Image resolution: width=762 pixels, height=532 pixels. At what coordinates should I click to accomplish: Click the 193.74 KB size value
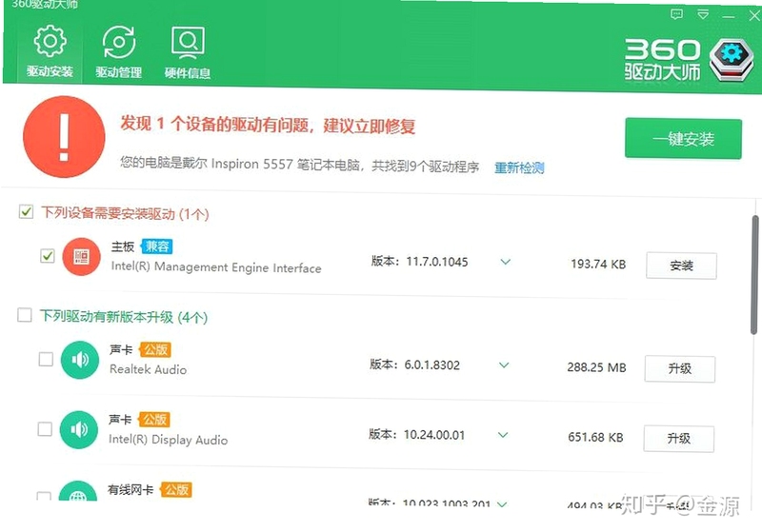point(598,264)
